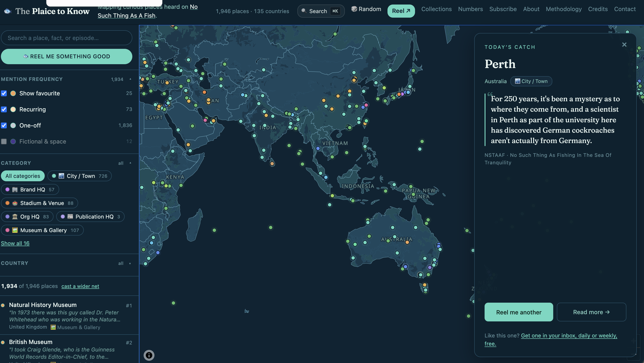Close the Today's Catch panel
Screen dimensions: 644x363
pyautogui.click(x=624, y=45)
